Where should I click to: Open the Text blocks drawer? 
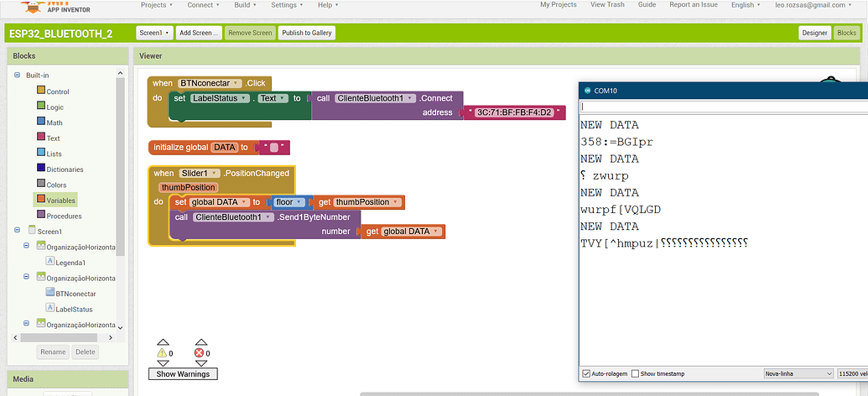click(53, 138)
